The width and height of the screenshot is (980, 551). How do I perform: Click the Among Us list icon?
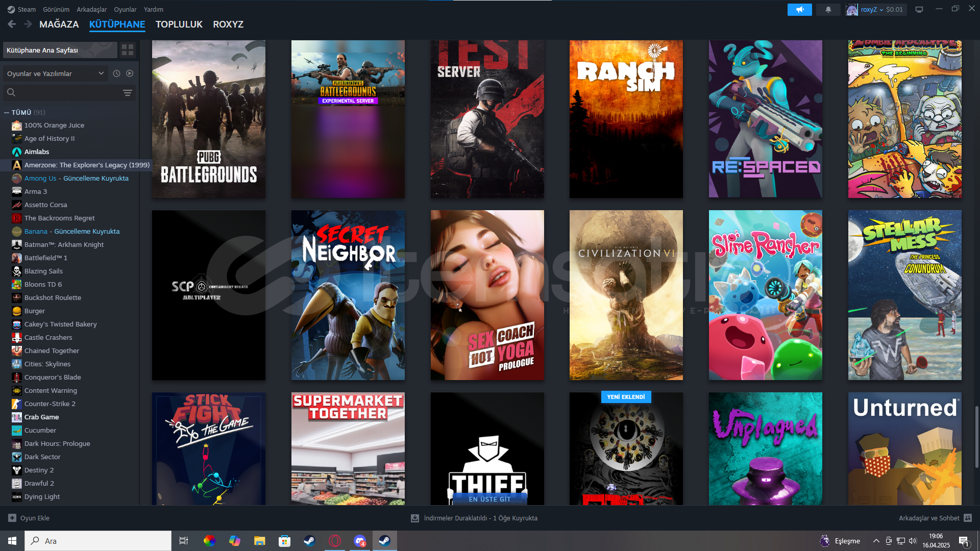[17, 178]
